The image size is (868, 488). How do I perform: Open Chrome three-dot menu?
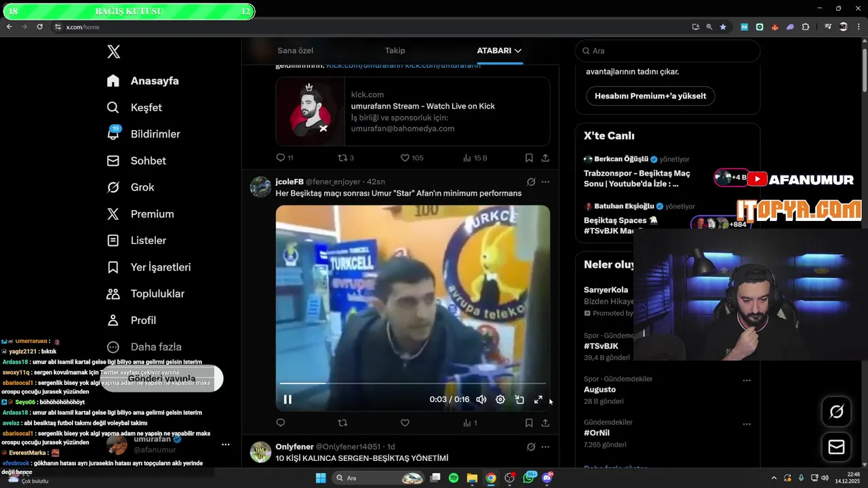pyautogui.click(x=859, y=26)
